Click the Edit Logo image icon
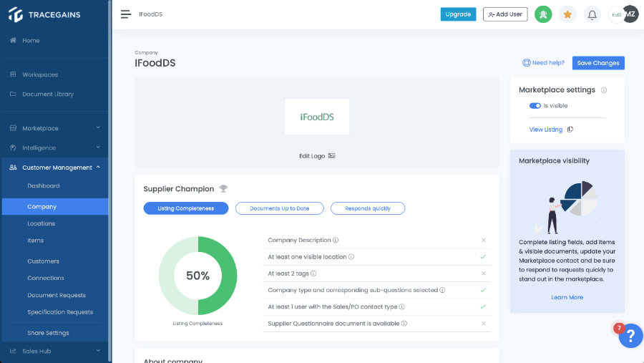The height and width of the screenshot is (363, 644). 331,156
